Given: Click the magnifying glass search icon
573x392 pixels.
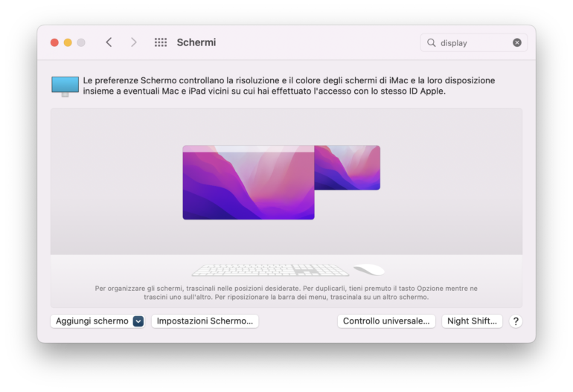Looking at the screenshot, I should click(432, 42).
